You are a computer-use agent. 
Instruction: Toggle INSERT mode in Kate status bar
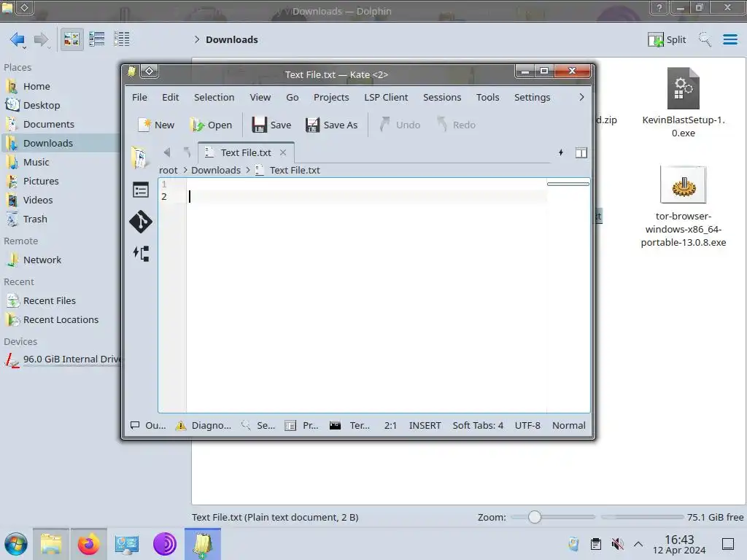pyautogui.click(x=425, y=425)
